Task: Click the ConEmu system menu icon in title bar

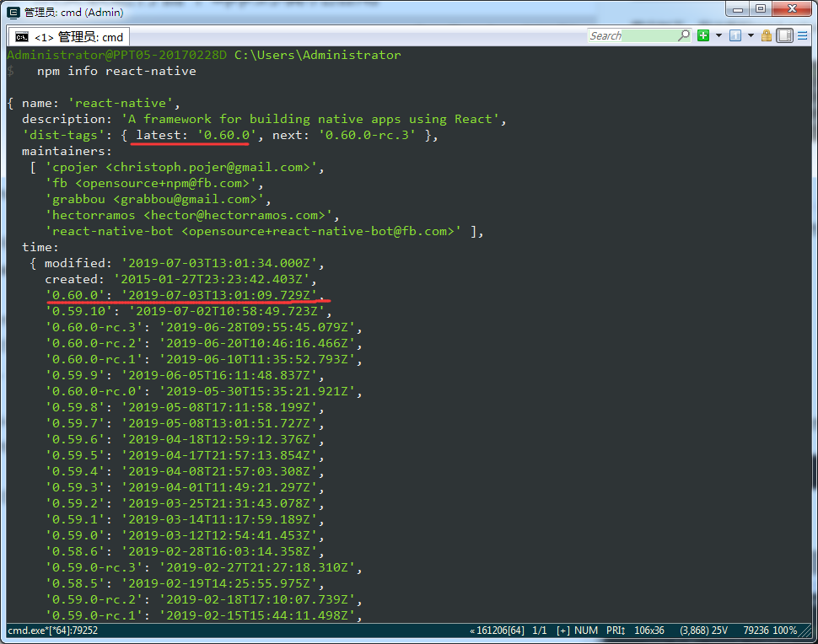Action: [x=14, y=12]
